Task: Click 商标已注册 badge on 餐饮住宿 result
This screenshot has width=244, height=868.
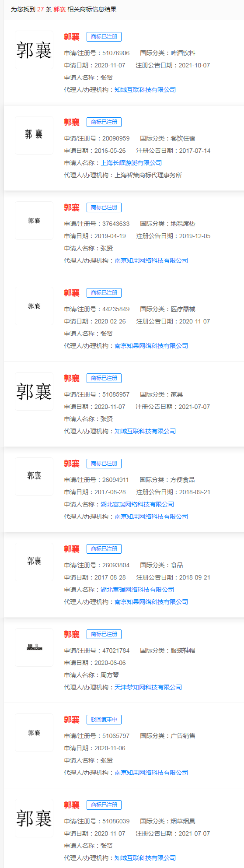Action: coord(104,122)
